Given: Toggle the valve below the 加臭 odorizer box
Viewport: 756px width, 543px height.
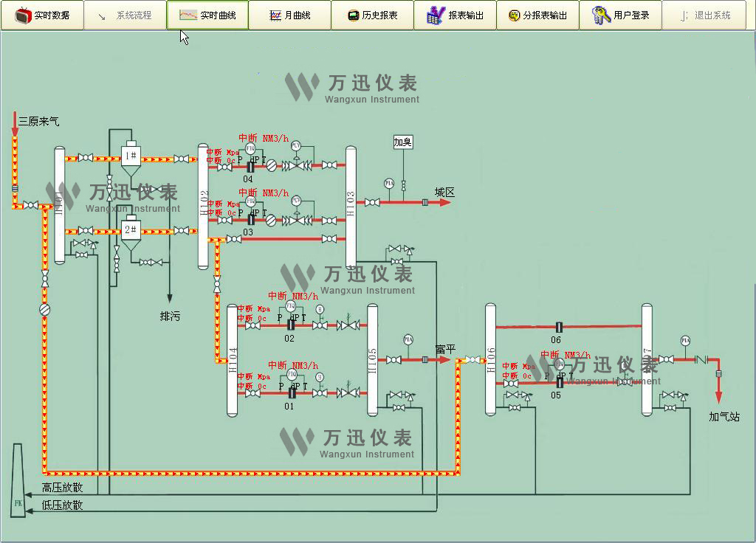Looking at the screenshot, I should [404, 185].
